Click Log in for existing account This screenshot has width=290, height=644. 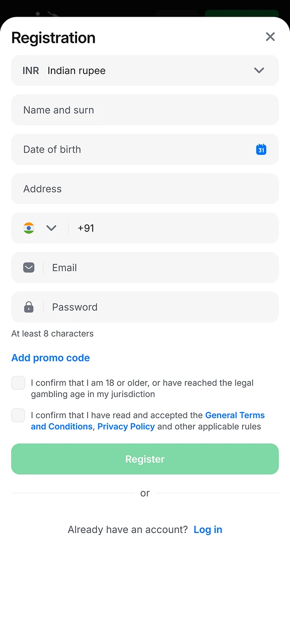tap(208, 529)
